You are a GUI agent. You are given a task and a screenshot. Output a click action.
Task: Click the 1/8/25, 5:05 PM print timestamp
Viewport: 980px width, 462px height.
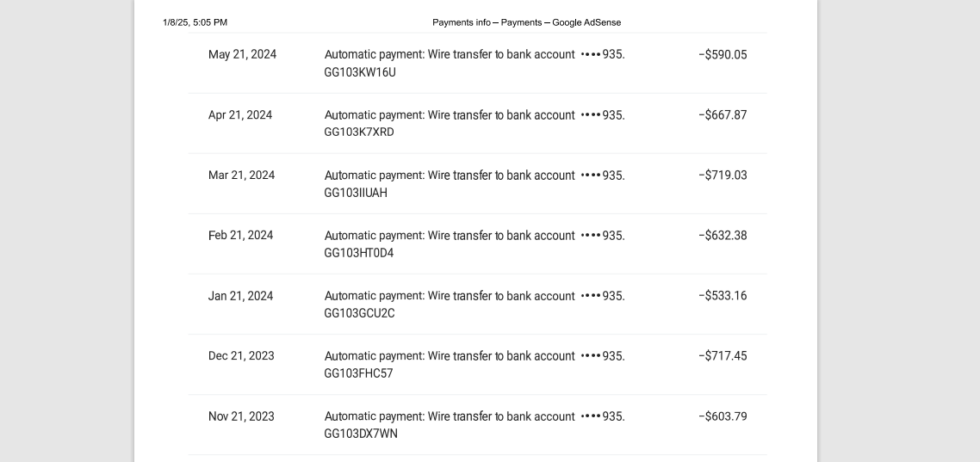pos(195,22)
